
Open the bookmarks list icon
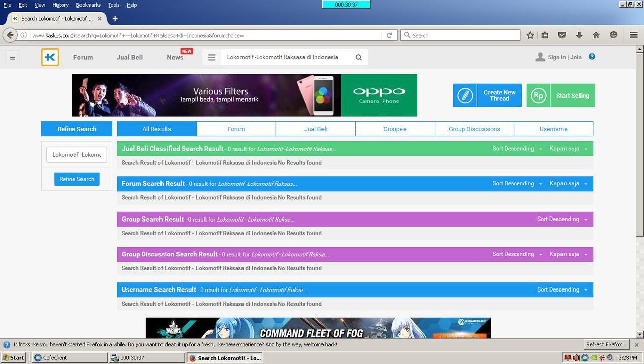[545, 35]
